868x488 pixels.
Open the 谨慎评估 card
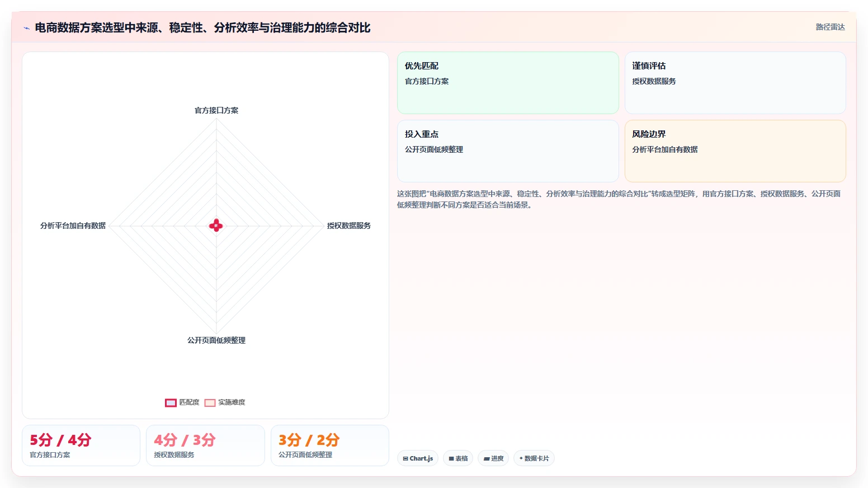[735, 83]
